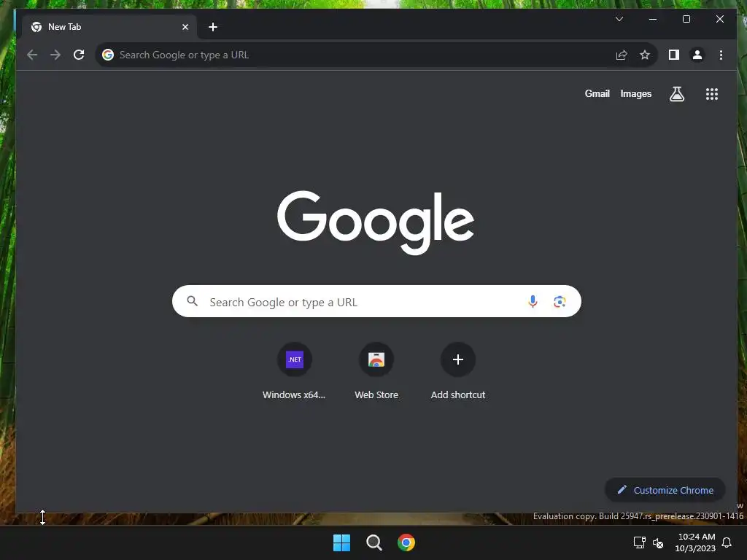The width and height of the screenshot is (747, 560).
Task: Open the Windows Start menu
Action: pyautogui.click(x=341, y=542)
